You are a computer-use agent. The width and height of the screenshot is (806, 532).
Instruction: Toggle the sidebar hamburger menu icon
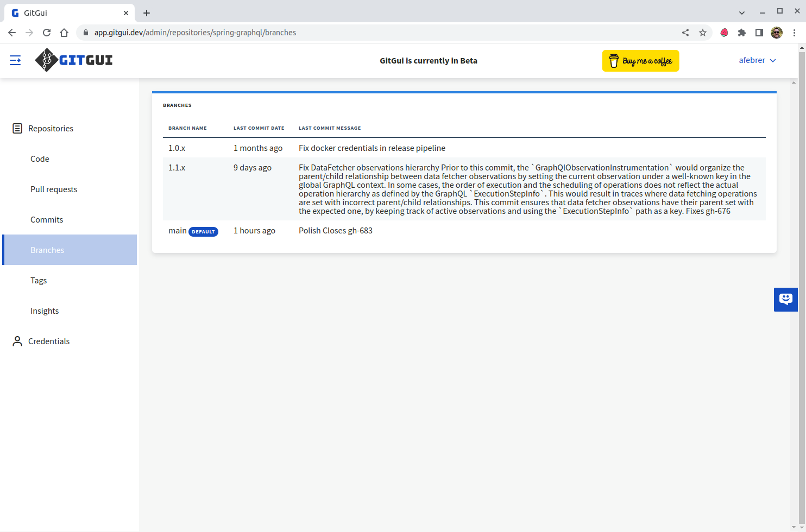[x=15, y=60]
